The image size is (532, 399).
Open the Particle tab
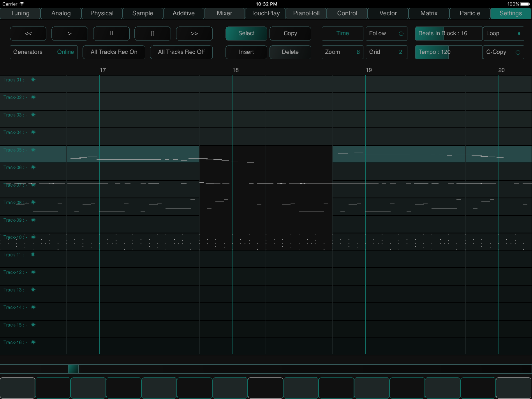point(470,13)
